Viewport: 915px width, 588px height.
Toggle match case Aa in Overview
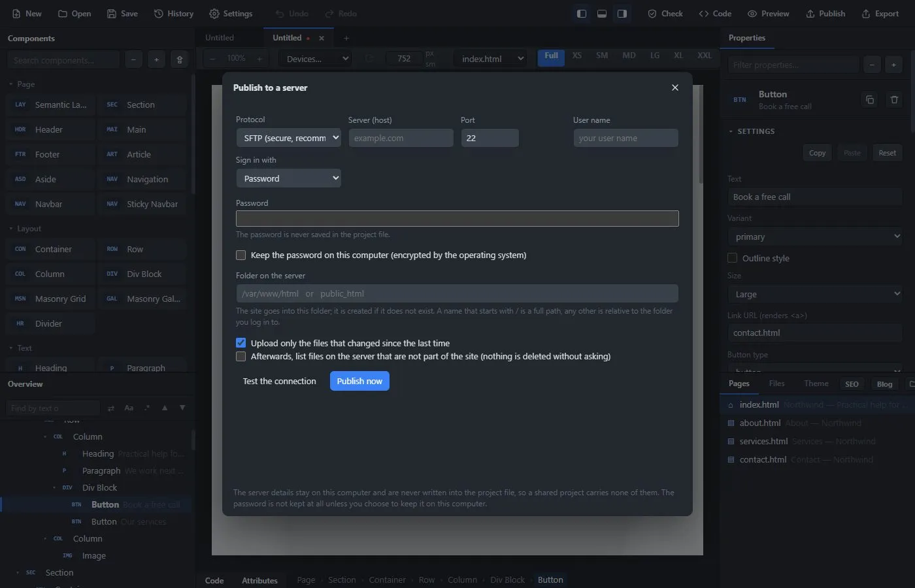(129, 408)
